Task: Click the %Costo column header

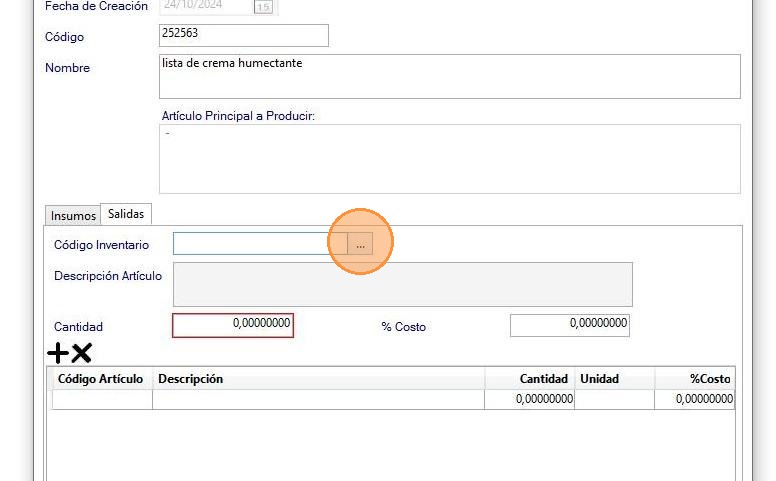Action: coord(695,379)
